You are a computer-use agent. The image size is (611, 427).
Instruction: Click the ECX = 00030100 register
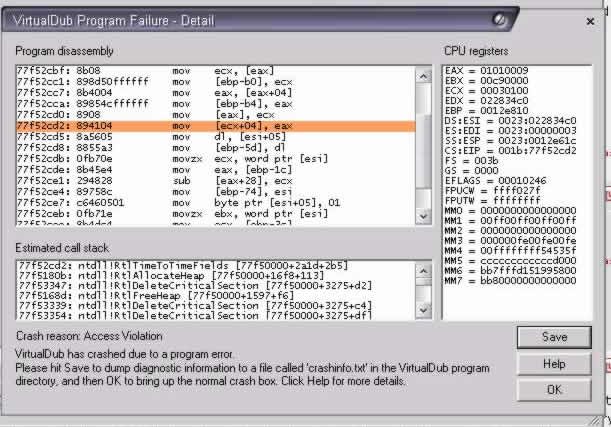point(487,91)
